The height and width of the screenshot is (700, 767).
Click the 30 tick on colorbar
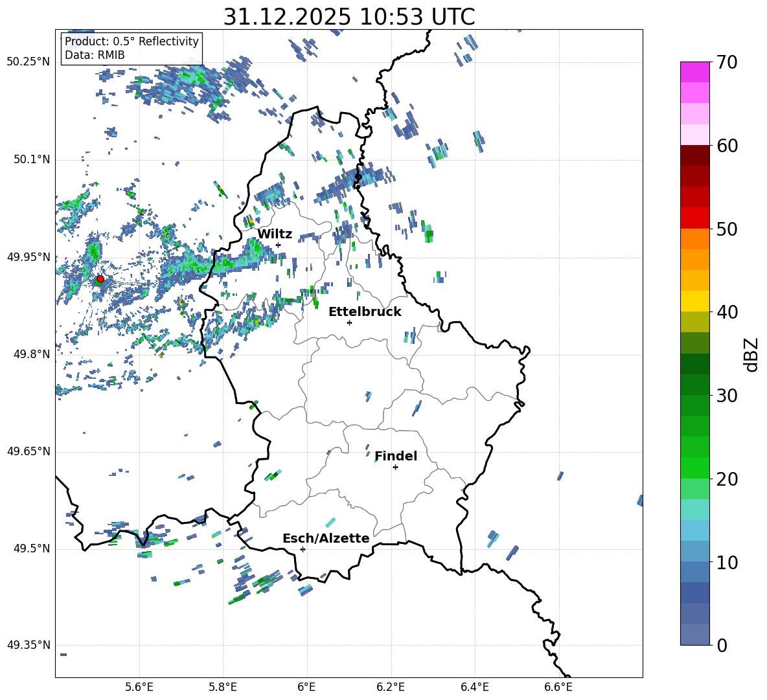coord(727,396)
